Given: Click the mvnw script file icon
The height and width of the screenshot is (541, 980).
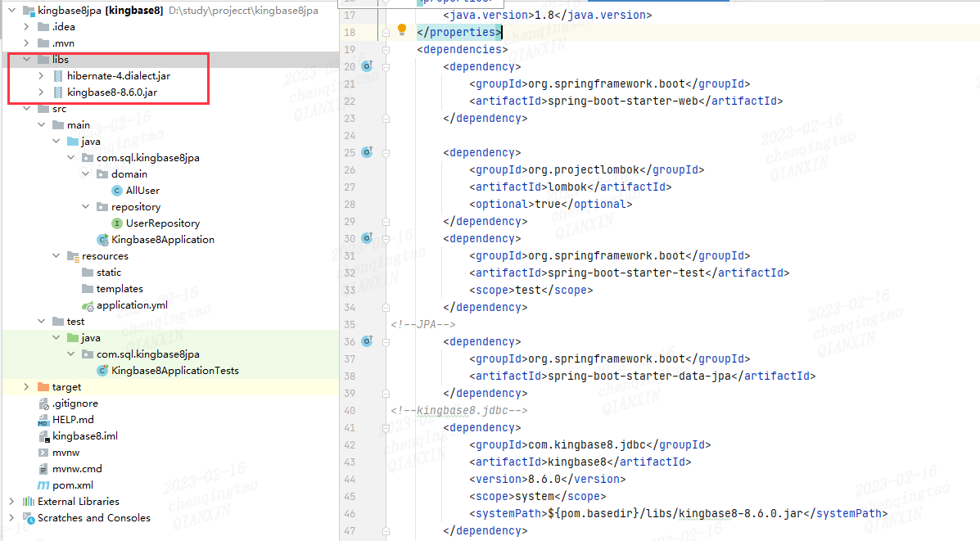Looking at the screenshot, I should [x=43, y=453].
